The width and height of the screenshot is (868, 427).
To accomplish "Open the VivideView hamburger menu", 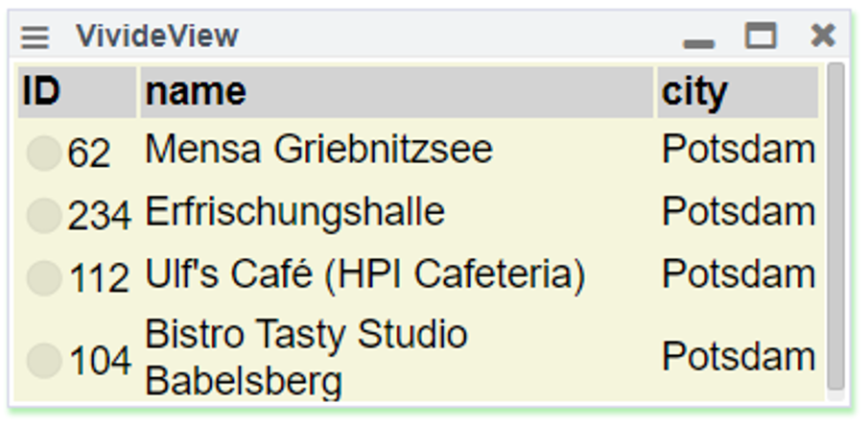I will [35, 37].
